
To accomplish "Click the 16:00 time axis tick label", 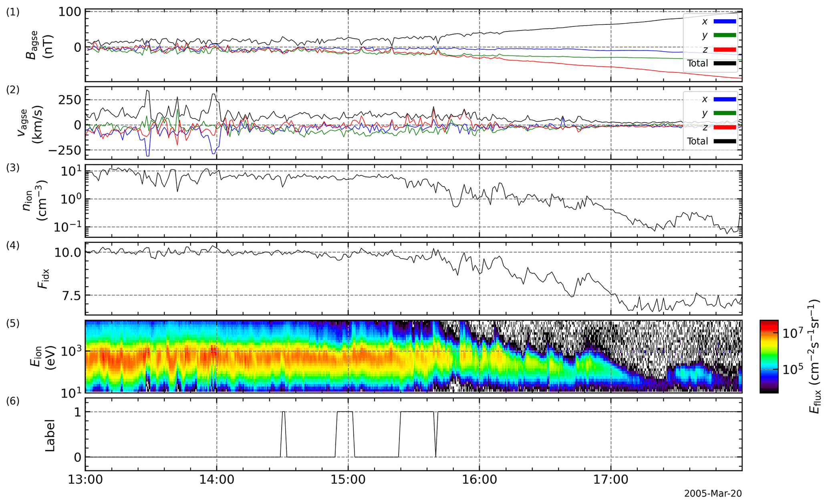I will [479, 480].
